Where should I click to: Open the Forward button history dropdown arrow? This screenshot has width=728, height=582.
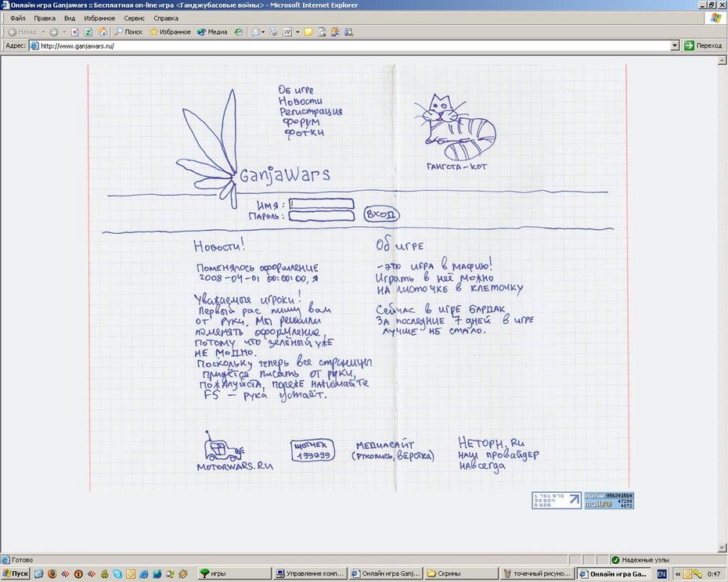click(64, 32)
